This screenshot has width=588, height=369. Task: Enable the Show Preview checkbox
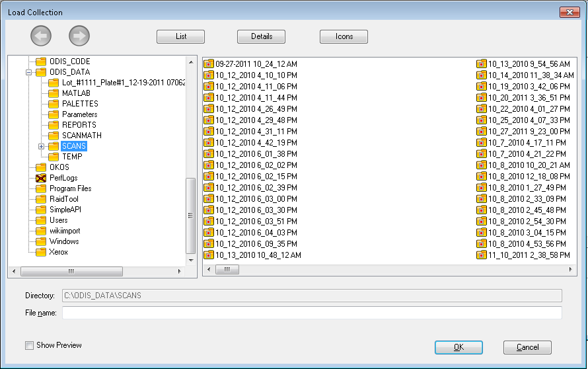click(29, 345)
